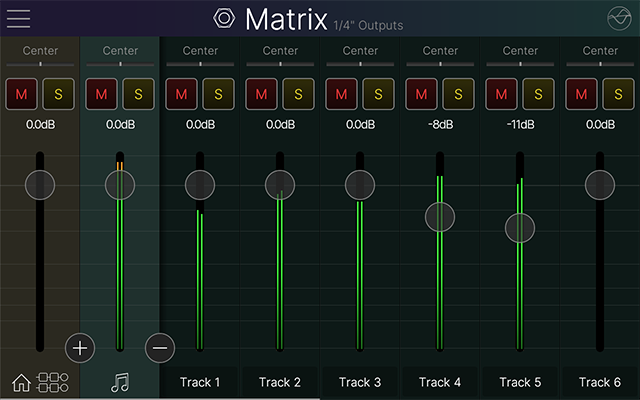Mute Track 3
Viewport: 640px width, 400px height.
(341, 94)
